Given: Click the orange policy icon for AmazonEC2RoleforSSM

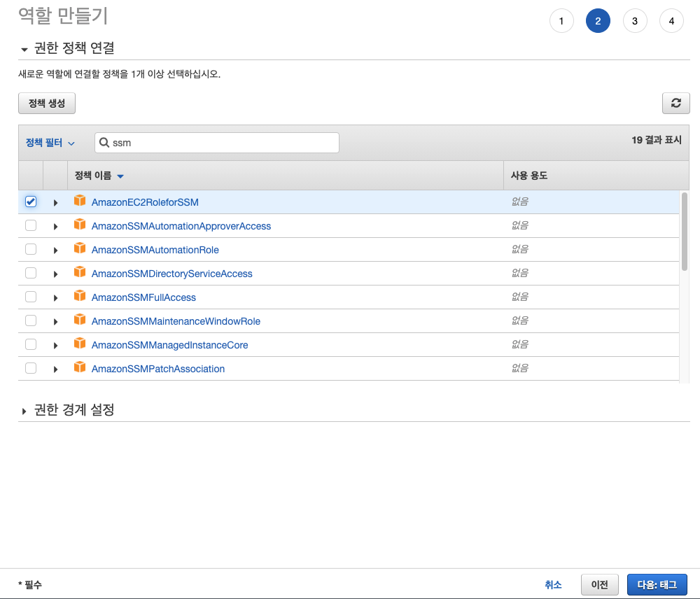Looking at the screenshot, I should tap(80, 201).
